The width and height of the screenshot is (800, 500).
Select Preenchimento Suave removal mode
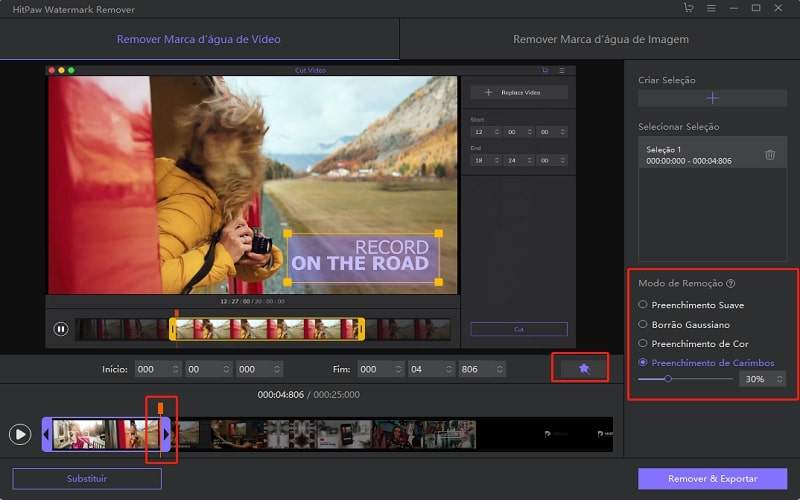click(642, 305)
